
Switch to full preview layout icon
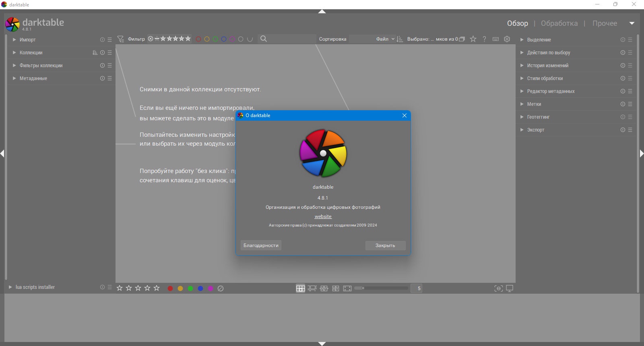point(347,288)
